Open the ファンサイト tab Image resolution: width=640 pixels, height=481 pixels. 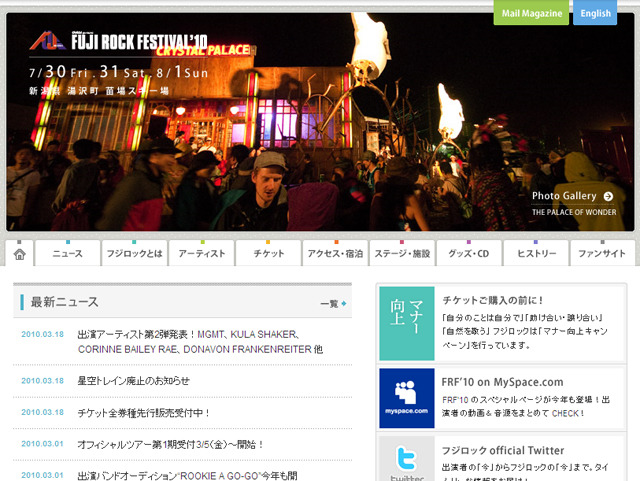pos(602,254)
